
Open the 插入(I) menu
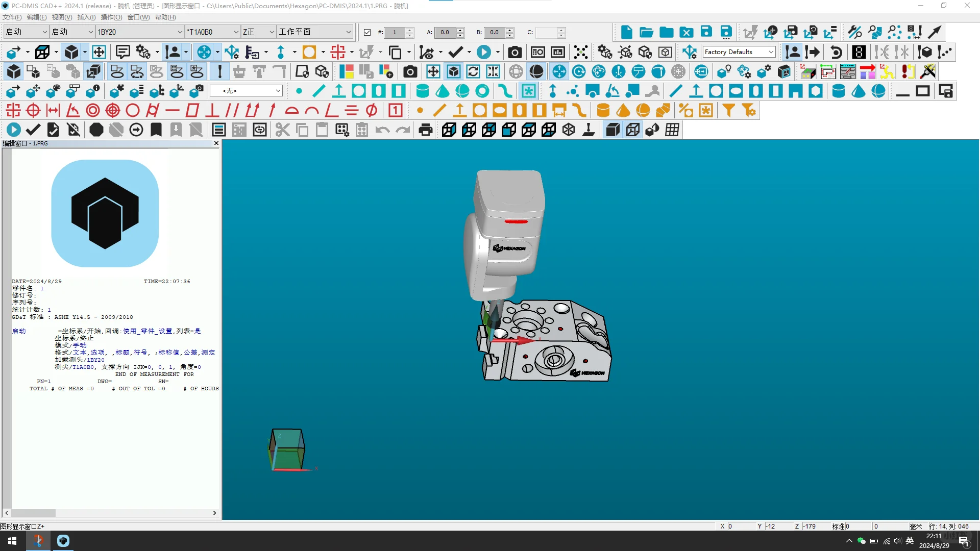(x=86, y=17)
